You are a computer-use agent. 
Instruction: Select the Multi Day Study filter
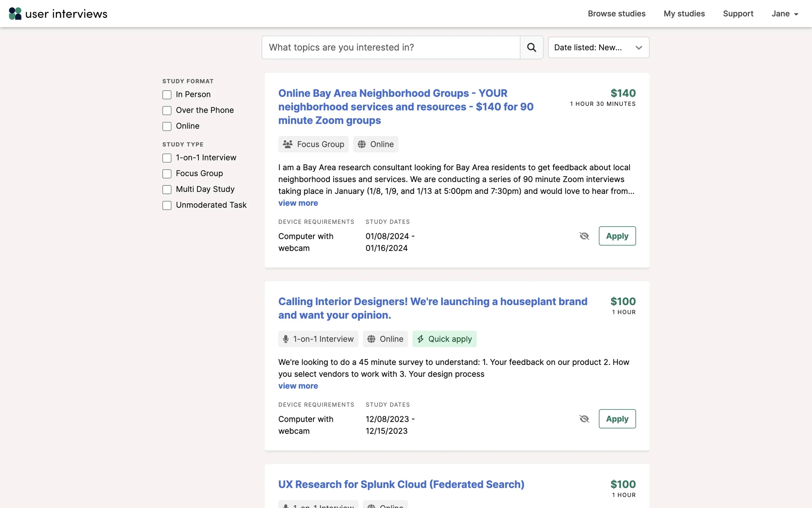167,190
